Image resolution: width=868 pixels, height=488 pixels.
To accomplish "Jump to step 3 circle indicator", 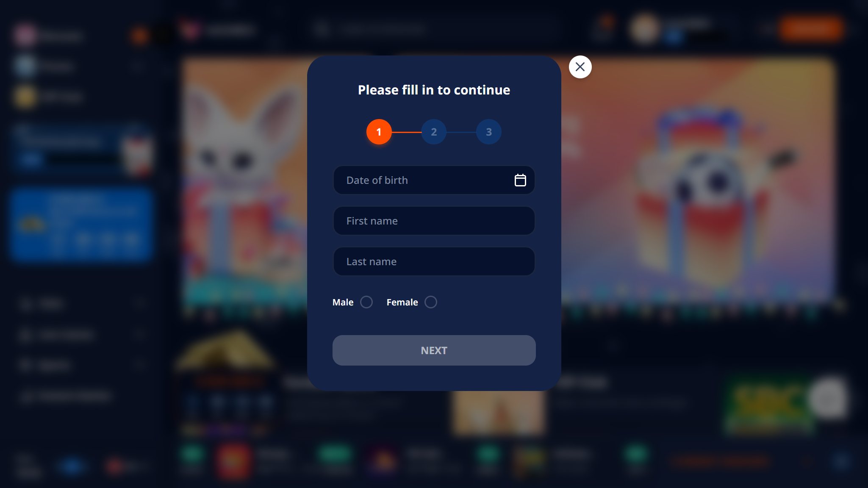I will tap(488, 132).
